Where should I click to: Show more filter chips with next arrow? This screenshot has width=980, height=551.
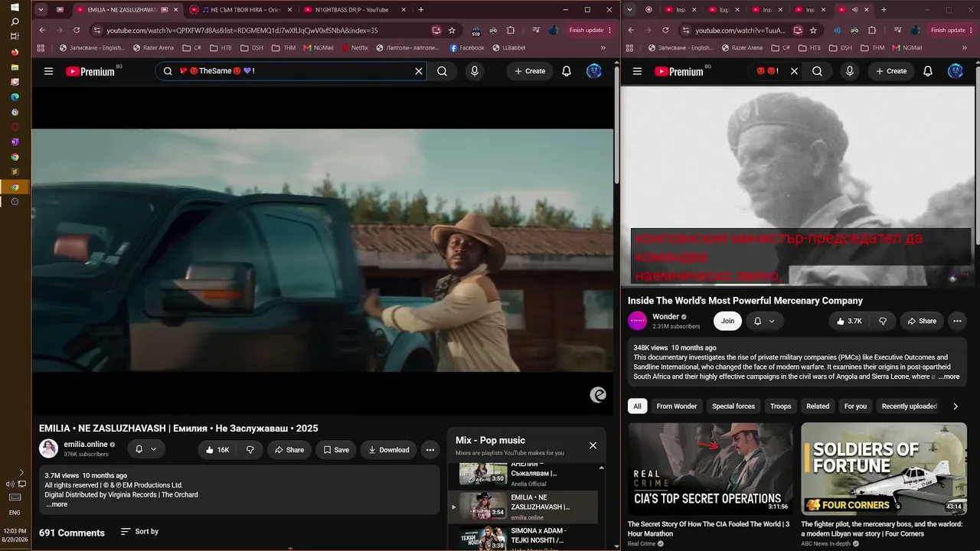click(x=955, y=406)
